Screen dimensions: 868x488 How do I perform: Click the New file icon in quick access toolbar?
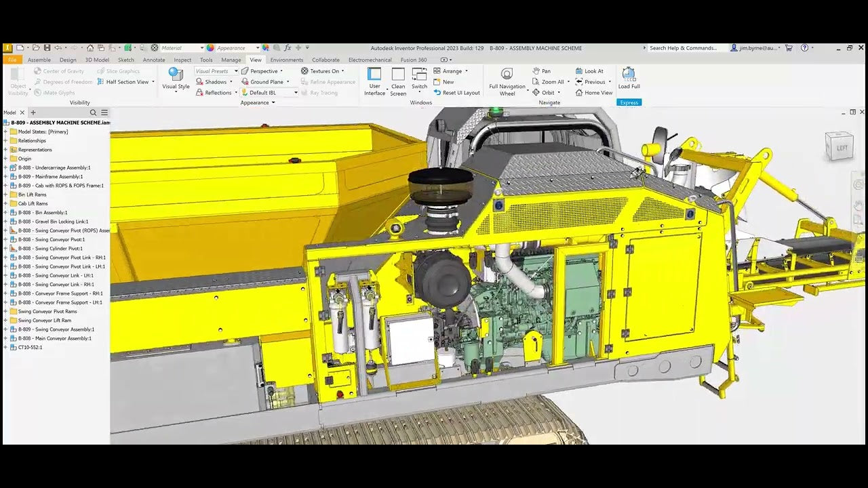(20, 48)
